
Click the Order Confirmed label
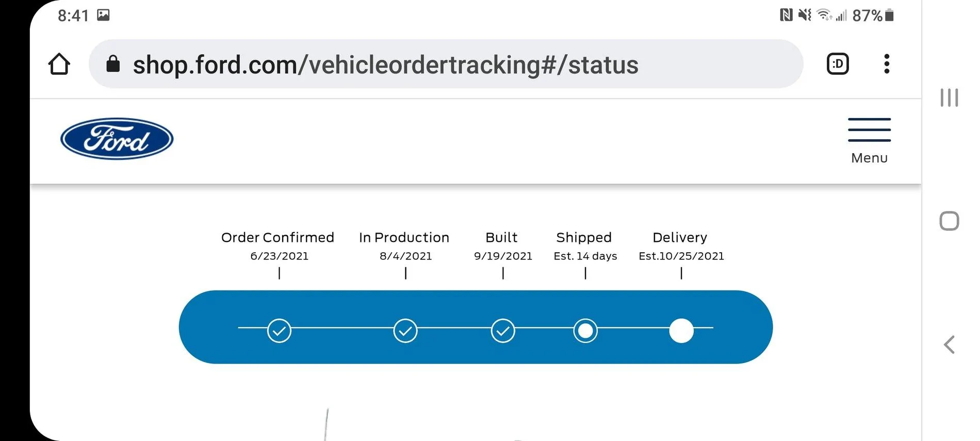[x=277, y=237]
